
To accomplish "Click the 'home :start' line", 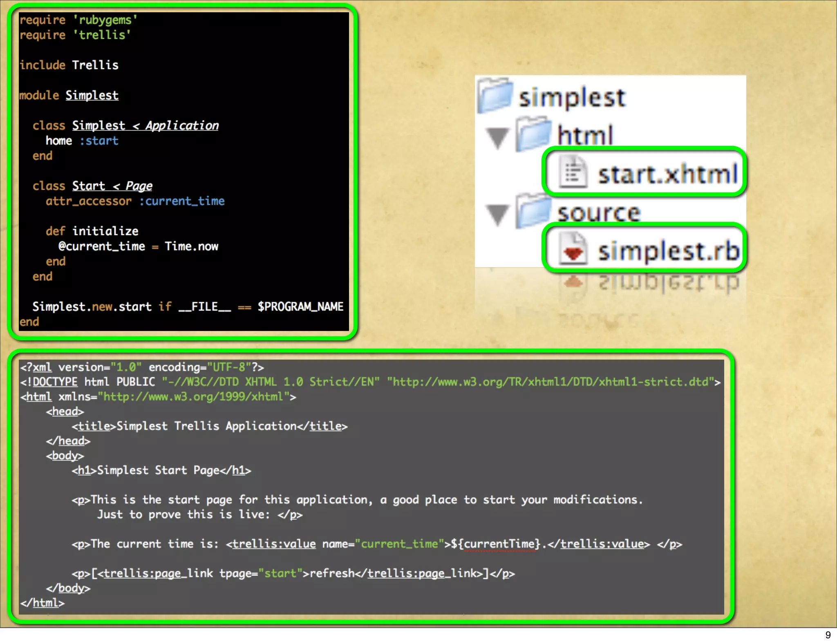I will [x=82, y=141].
